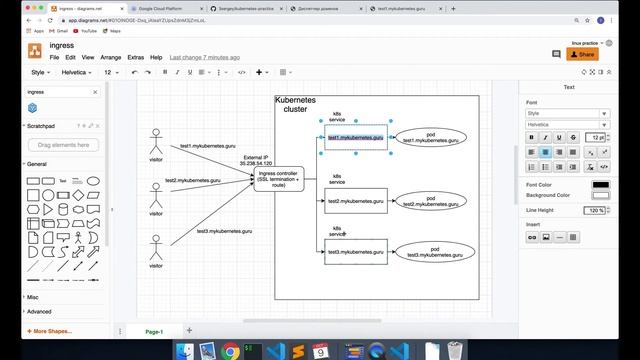Clear formatting in Text panel

tap(590, 167)
